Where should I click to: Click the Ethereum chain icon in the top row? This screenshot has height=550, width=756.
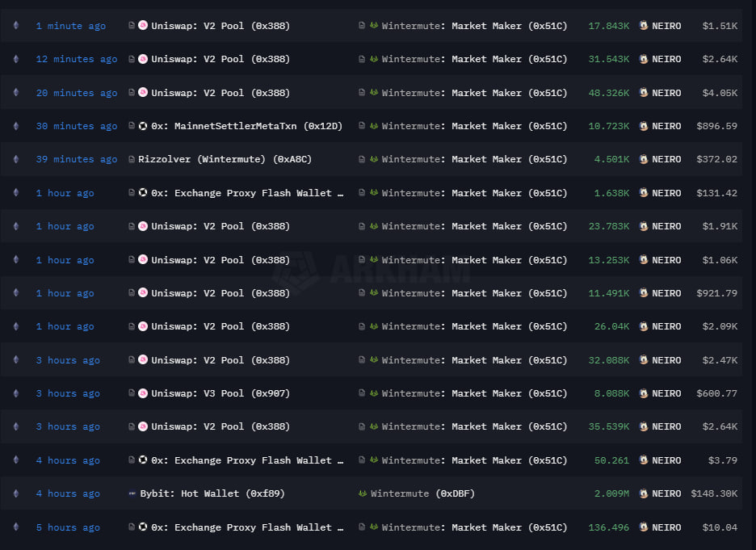(15, 26)
